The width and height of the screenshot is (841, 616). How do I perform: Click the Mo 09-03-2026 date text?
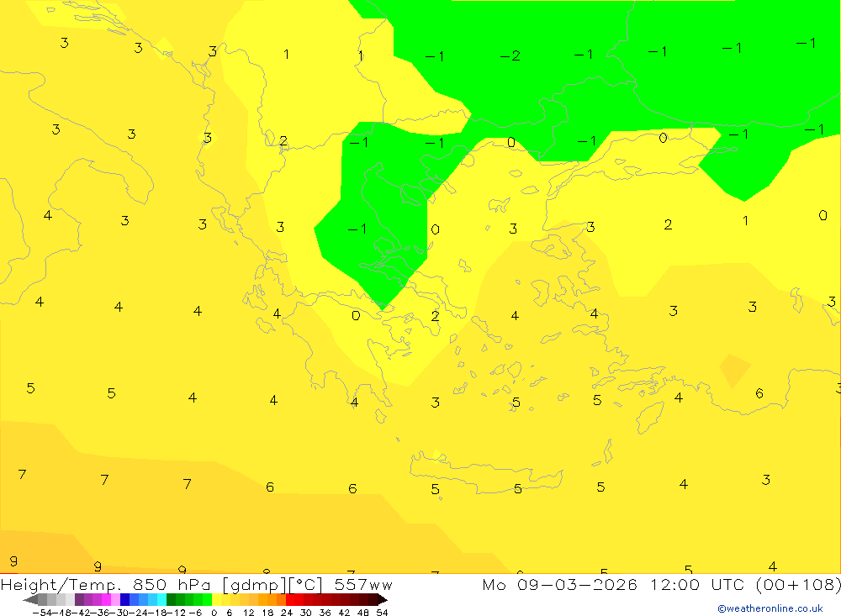coord(559,584)
